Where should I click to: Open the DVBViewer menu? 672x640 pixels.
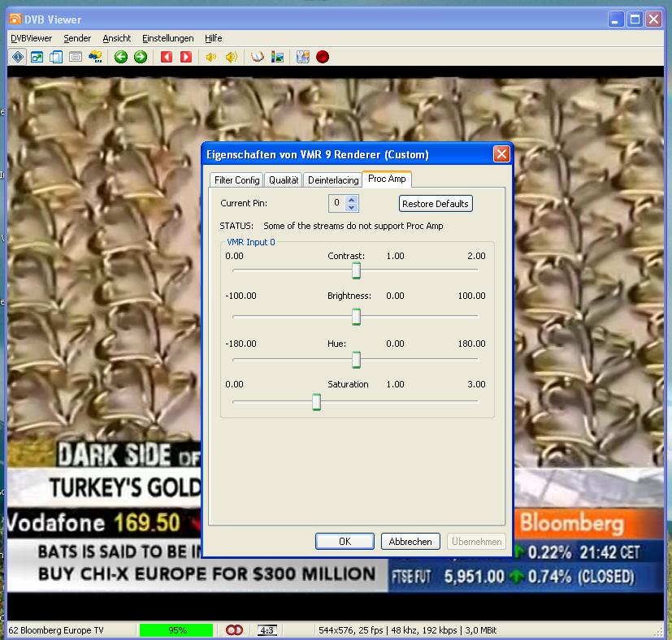coord(32,38)
